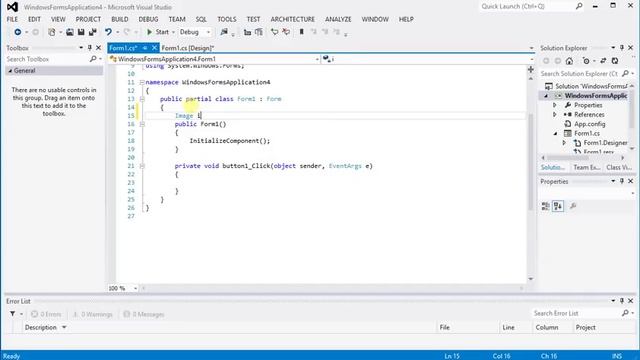Open the EDIT menu
Screen dimensions: 640x360
34,19
